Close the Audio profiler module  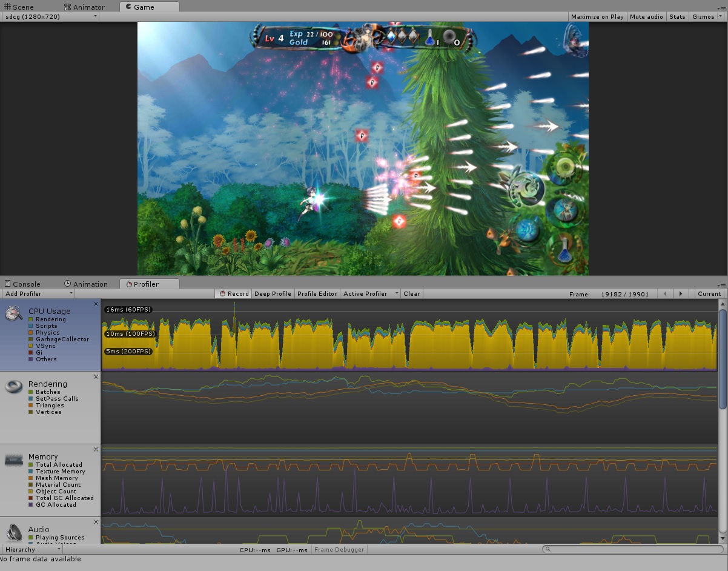96,522
